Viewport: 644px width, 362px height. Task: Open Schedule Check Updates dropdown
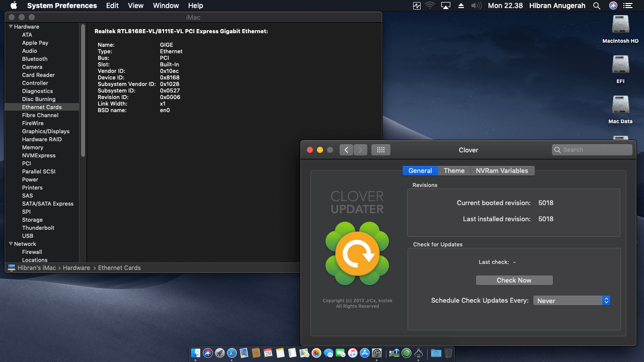(x=572, y=301)
